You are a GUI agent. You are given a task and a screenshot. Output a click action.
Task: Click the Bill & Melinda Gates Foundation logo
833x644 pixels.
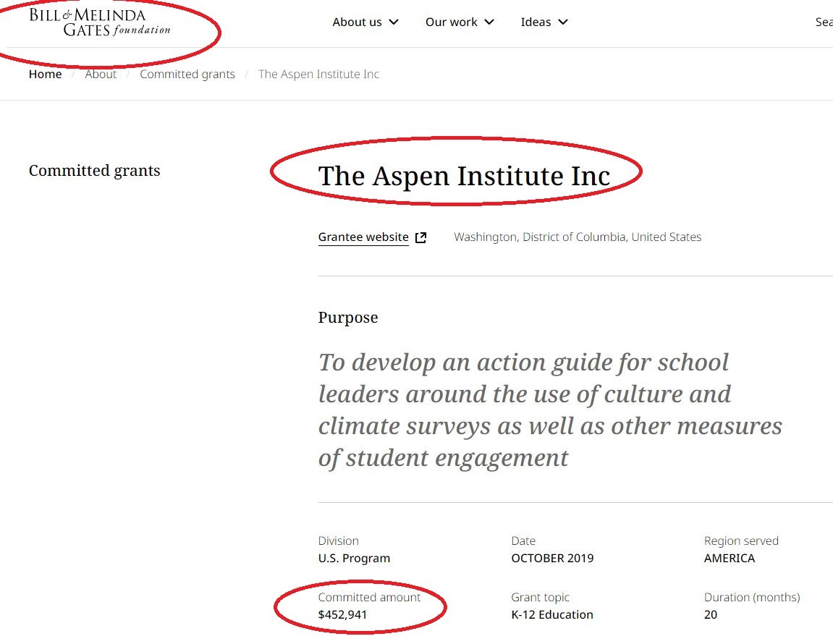coord(100,22)
